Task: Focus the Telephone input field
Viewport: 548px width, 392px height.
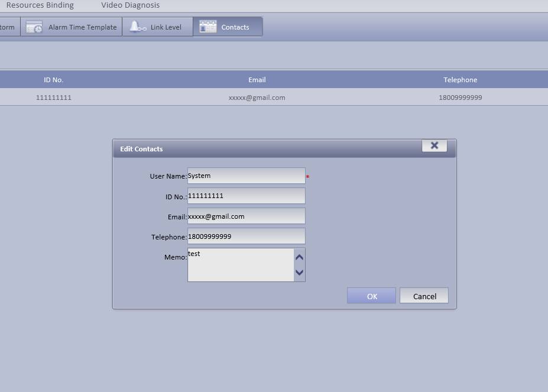Action: (247, 236)
